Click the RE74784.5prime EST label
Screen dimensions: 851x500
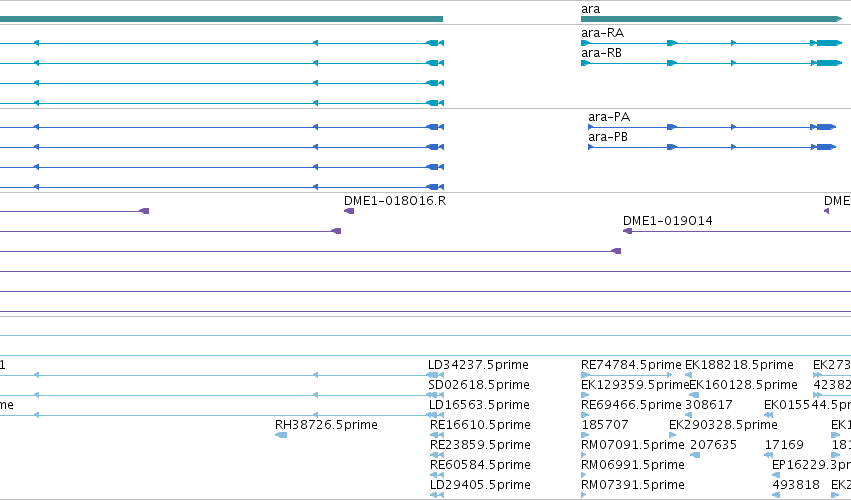coord(631,365)
